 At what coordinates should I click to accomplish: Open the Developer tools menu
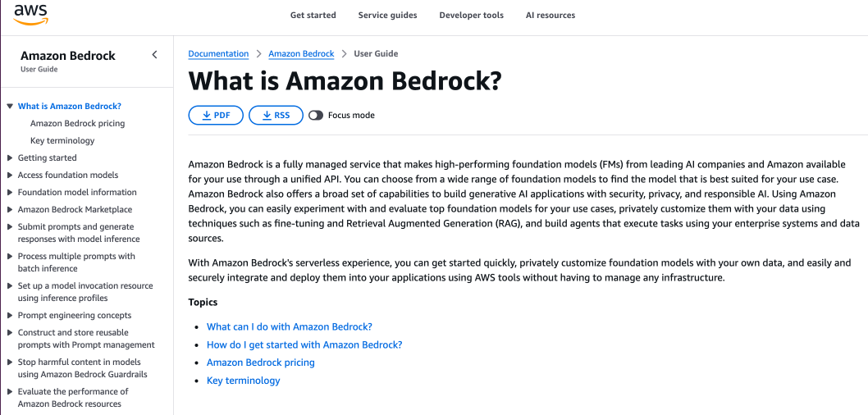471,16
